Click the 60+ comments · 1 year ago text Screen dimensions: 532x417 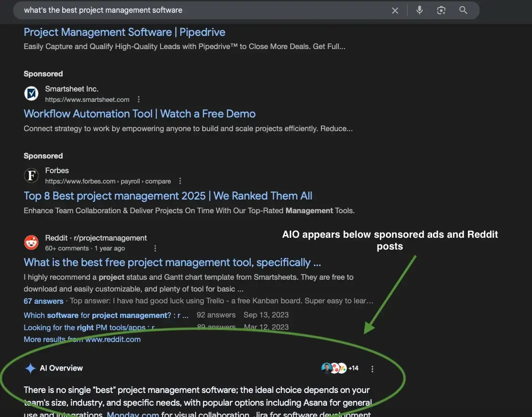(x=85, y=248)
